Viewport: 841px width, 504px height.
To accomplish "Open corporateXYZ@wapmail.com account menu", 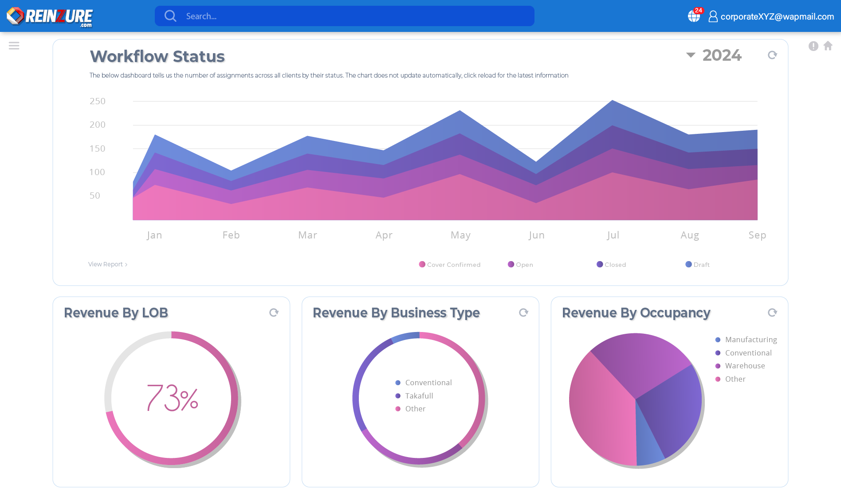I will pos(777,16).
